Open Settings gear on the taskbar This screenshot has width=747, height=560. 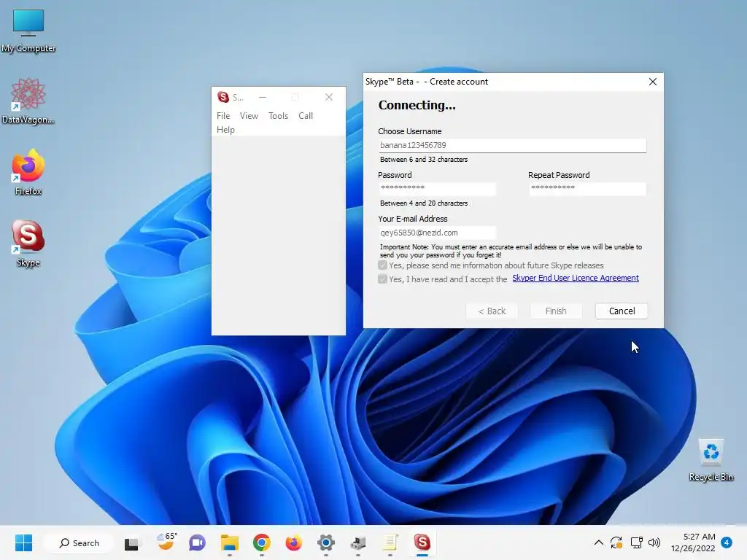pos(326,542)
